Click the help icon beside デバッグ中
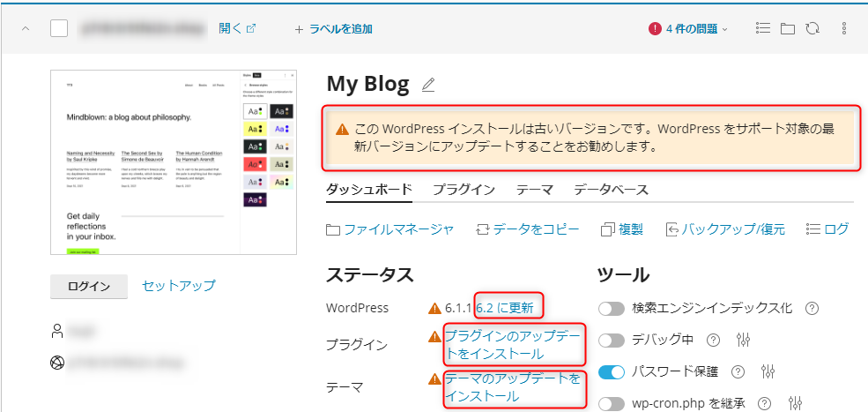The image size is (868, 412). pyautogui.click(x=714, y=340)
